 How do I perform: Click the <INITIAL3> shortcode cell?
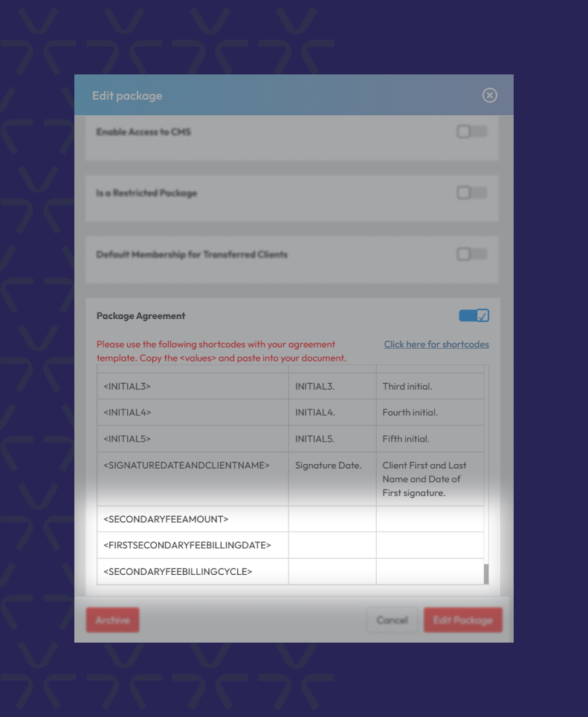(x=127, y=386)
